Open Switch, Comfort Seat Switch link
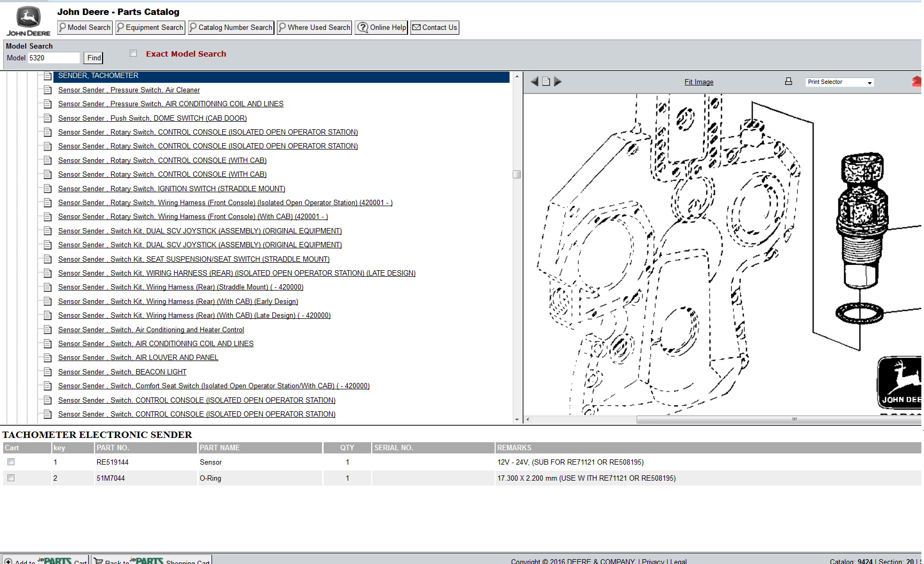The image size is (924, 564). coord(214,386)
